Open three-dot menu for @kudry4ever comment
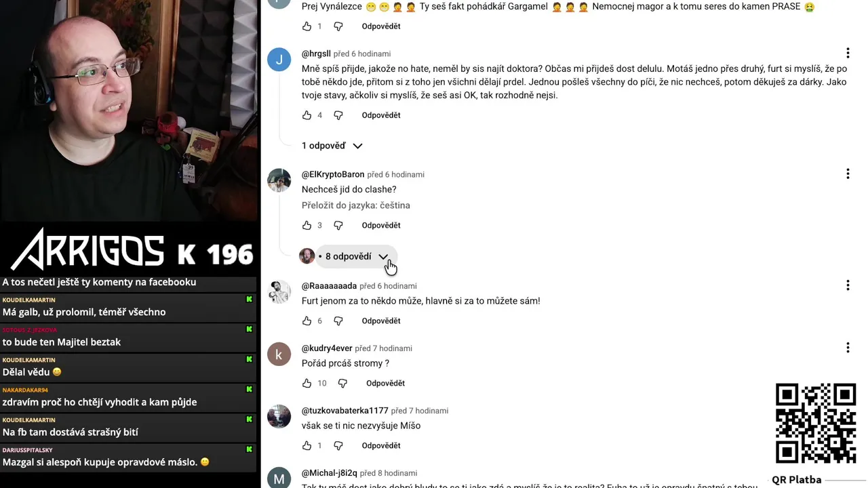868x488 pixels. point(848,348)
